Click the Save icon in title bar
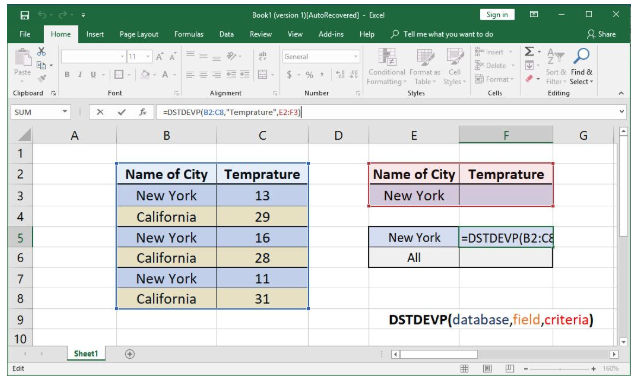Image resolution: width=638 pixels, height=380 pixels. pos(25,15)
